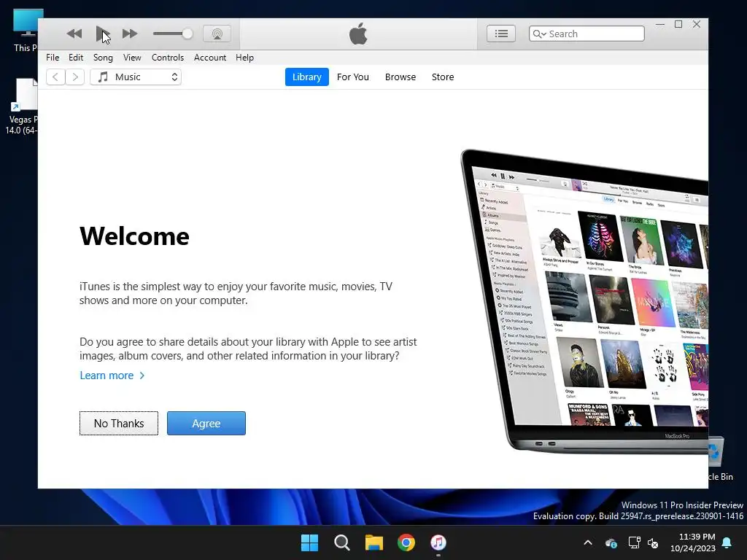The height and width of the screenshot is (560, 747).
Task: Skip forward with the fast-forward button
Action: (130, 34)
